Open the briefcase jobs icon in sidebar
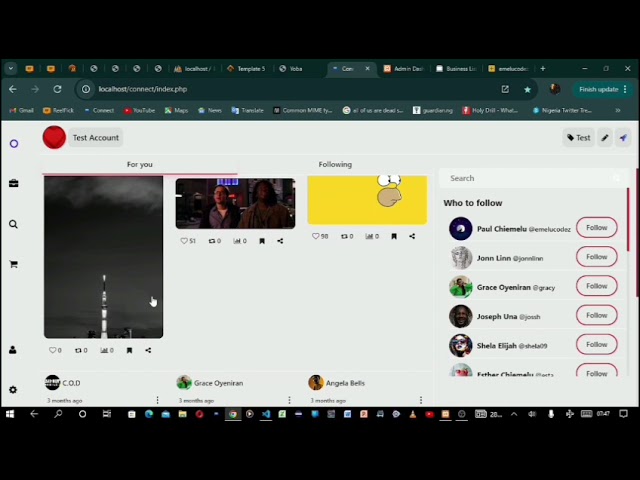 tap(14, 183)
